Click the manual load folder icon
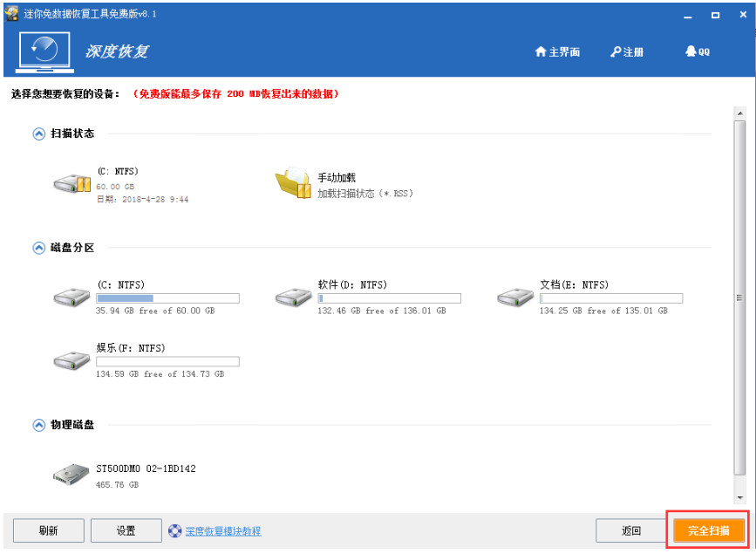756x554 pixels. click(x=293, y=184)
